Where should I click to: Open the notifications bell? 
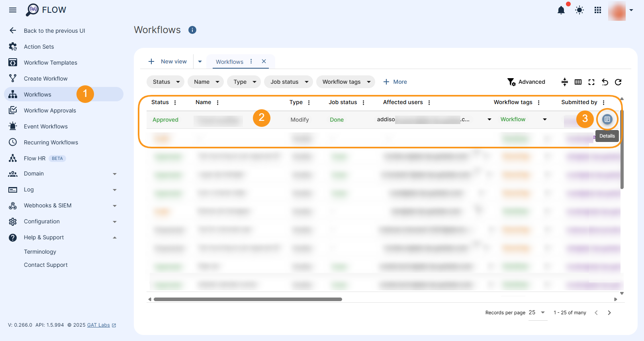[x=561, y=10]
